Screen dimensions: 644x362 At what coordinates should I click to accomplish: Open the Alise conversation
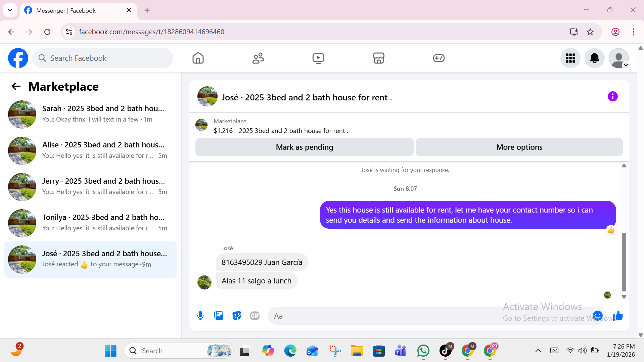click(x=91, y=150)
